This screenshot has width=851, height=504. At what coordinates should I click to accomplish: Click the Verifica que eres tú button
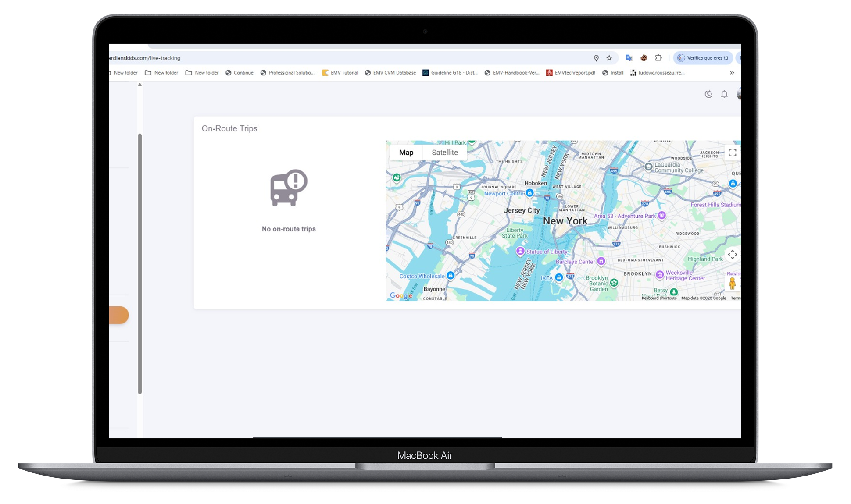click(703, 58)
